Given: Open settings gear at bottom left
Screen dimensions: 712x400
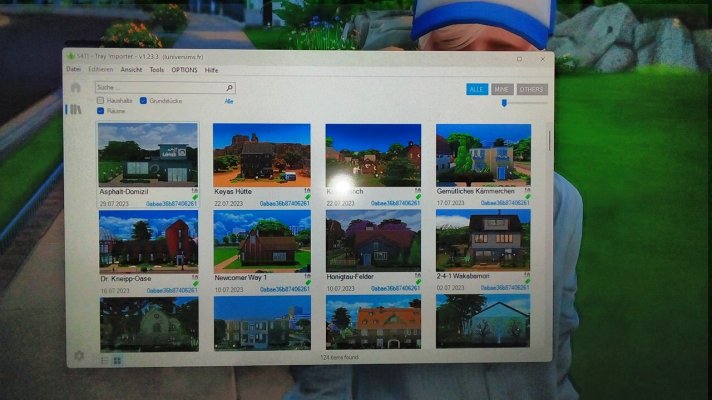Looking at the screenshot, I should (x=79, y=356).
